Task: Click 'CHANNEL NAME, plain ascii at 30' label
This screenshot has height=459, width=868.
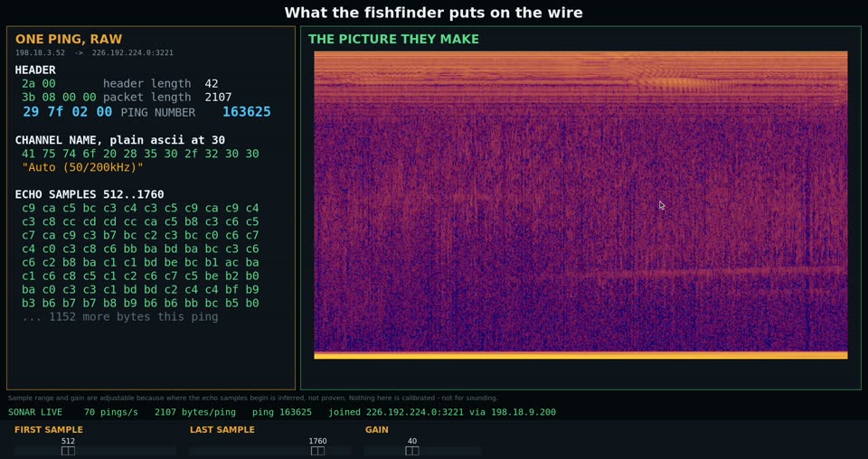Action: coord(120,140)
